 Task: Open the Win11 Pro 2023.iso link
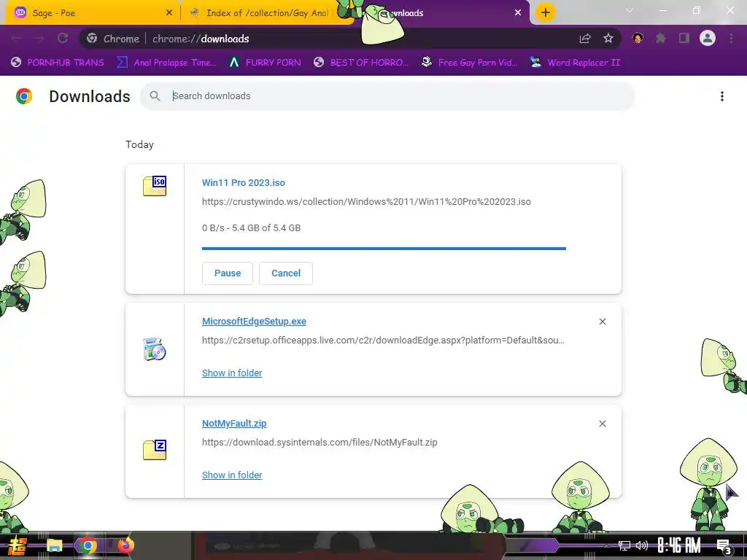point(244,183)
